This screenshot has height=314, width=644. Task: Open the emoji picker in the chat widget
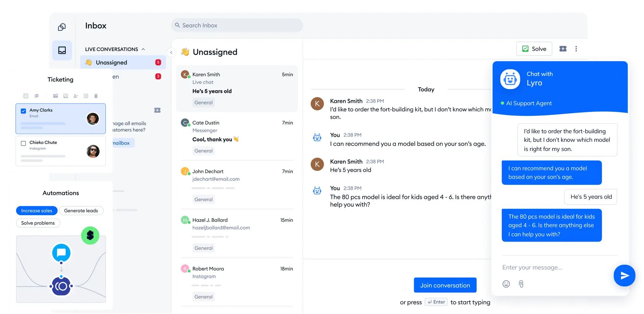pyautogui.click(x=506, y=284)
